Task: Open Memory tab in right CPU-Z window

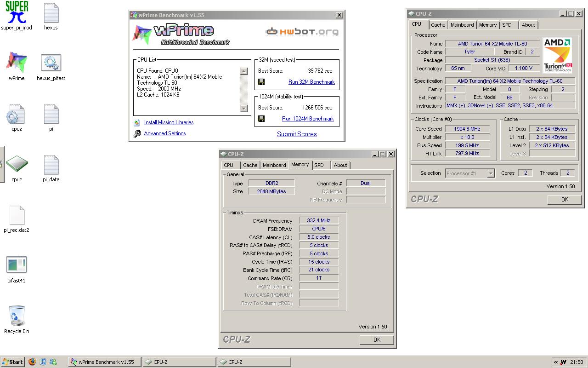Action: coord(488,25)
